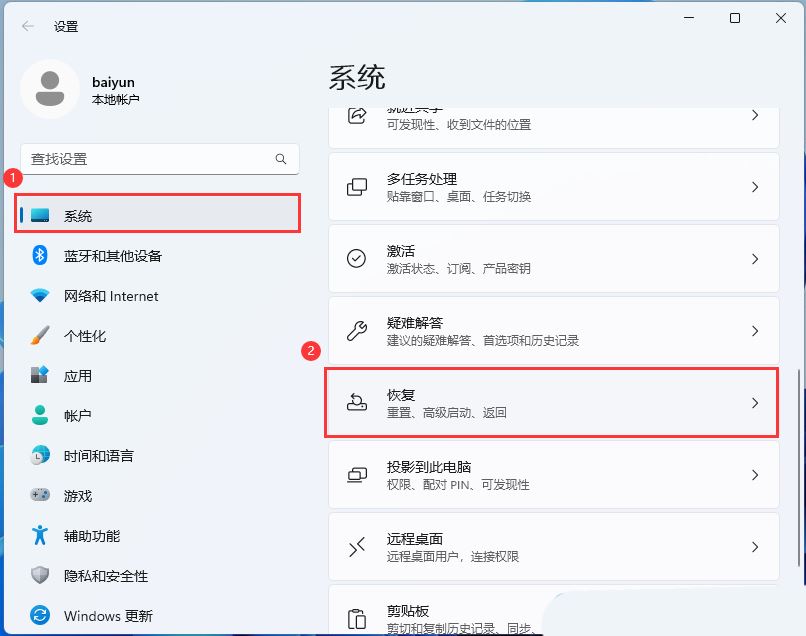Click the Windows 更新 sync icon
The height and width of the screenshot is (636, 806).
(x=40, y=615)
